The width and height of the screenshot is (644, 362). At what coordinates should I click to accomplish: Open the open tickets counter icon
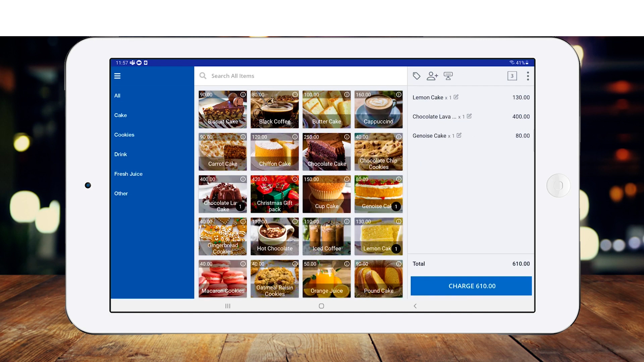point(512,76)
